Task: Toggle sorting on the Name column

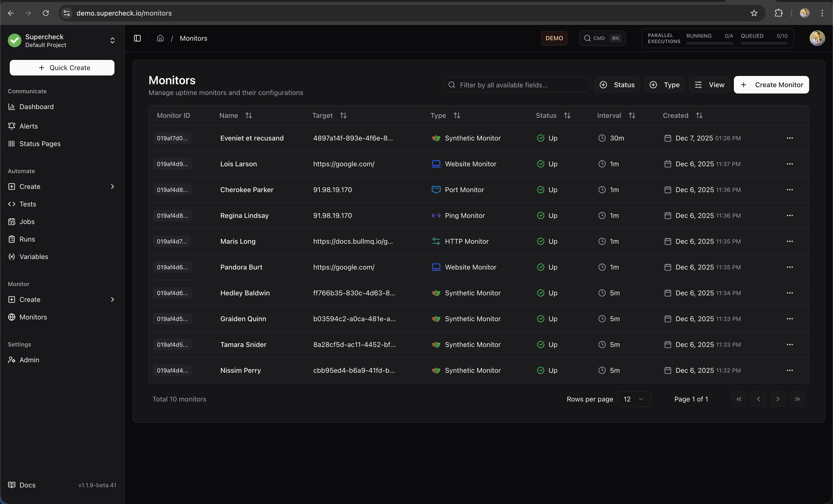Action: (x=248, y=115)
